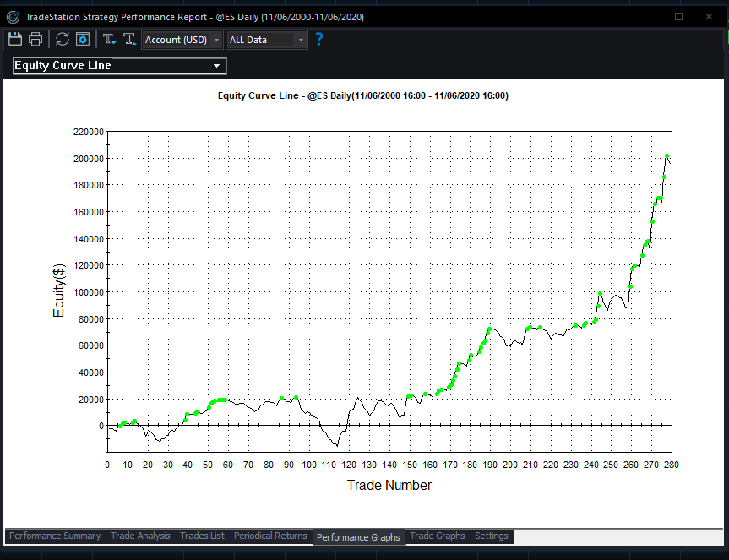Click the TradeStation logo in the title bar

click(11, 16)
